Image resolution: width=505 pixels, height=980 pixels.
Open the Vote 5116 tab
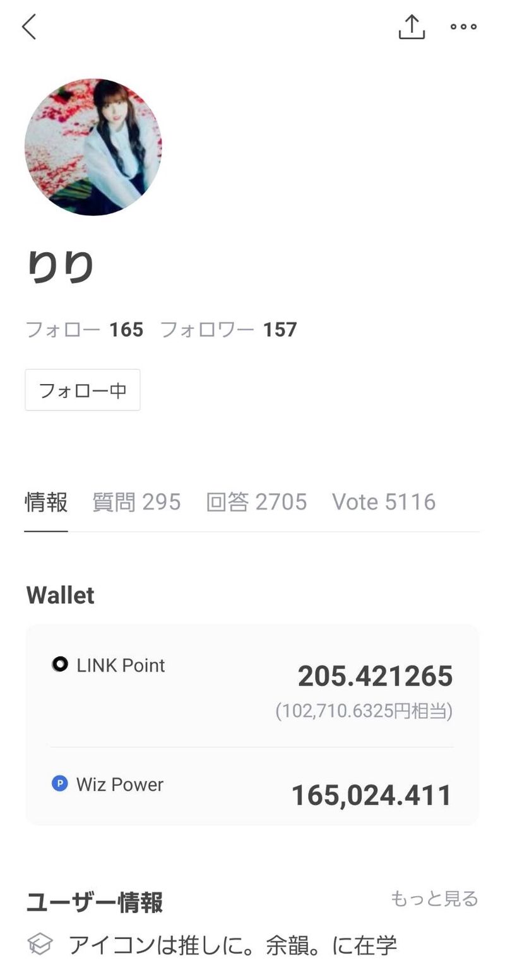[384, 502]
